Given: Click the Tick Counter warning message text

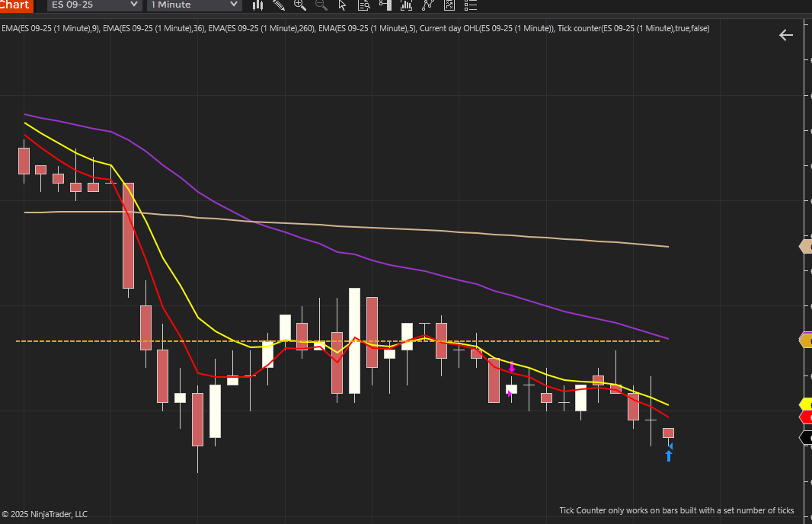Looking at the screenshot, I should click(x=676, y=510).
